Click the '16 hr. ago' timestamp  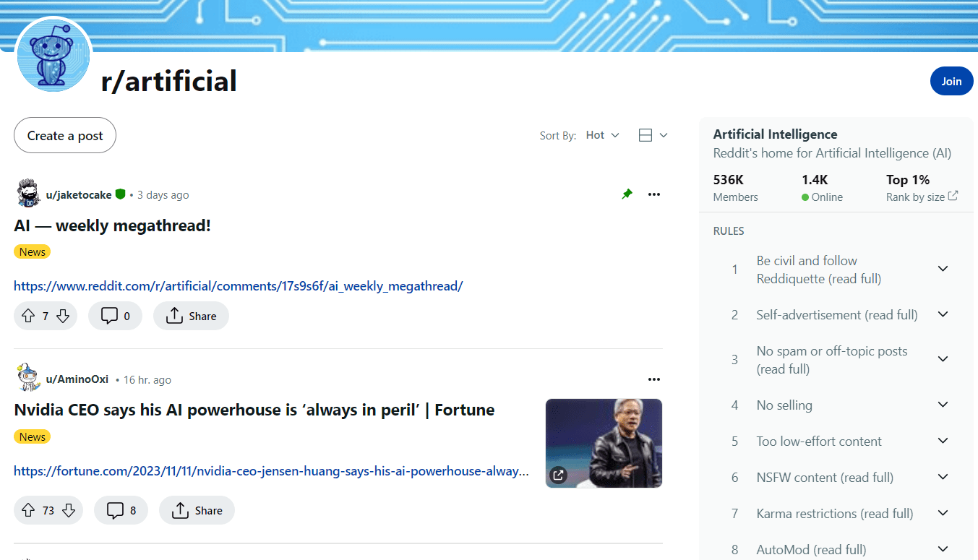tap(147, 379)
